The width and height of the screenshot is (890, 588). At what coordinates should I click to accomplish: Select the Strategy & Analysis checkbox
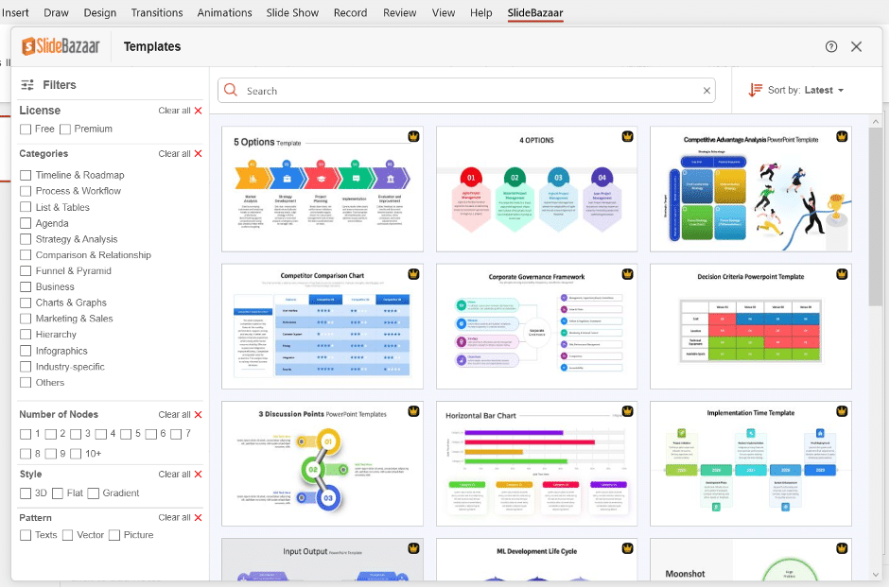[26, 239]
